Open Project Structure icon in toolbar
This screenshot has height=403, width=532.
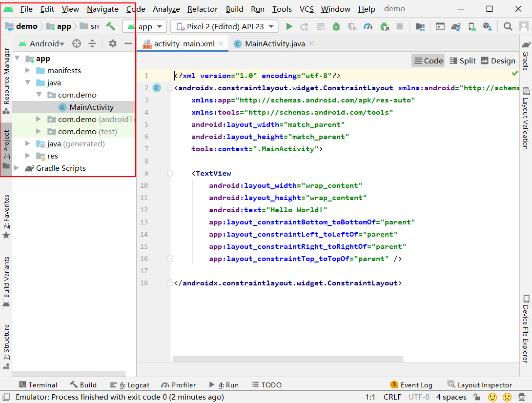(x=420, y=26)
